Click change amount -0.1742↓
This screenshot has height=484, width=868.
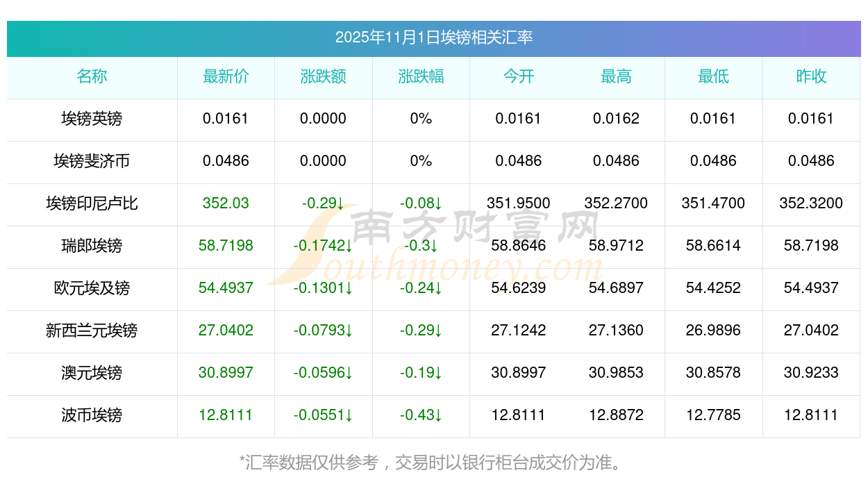pyautogui.click(x=324, y=246)
